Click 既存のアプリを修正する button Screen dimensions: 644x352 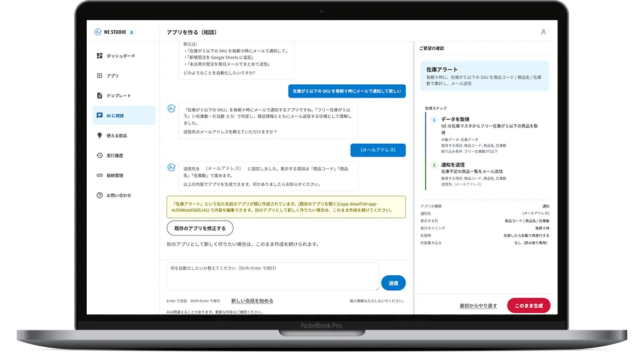pyautogui.click(x=200, y=228)
